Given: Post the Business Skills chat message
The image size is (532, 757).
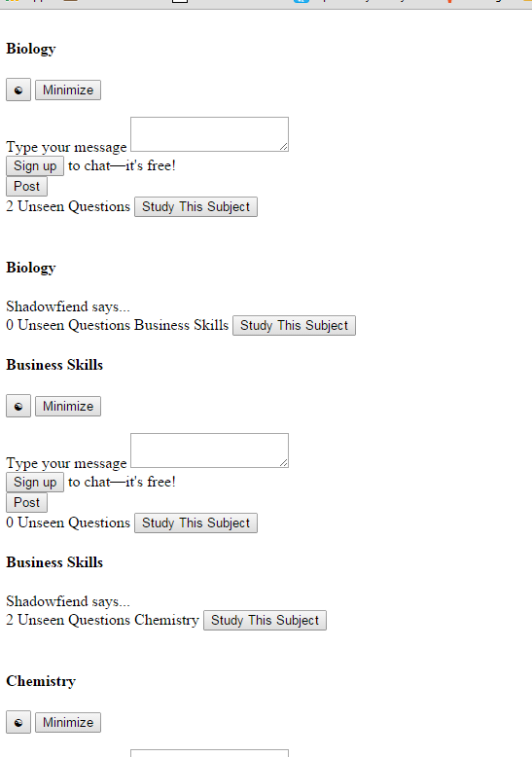Looking at the screenshot, I should pos(26,503).
